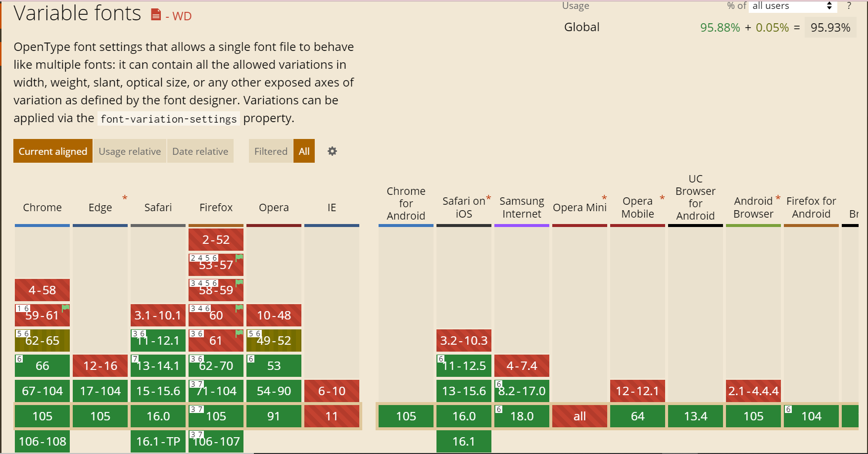The height and width of the screenshot is (454, 868).
Task: Select Opera 10-48 version cell
Action: pos(274,316)
